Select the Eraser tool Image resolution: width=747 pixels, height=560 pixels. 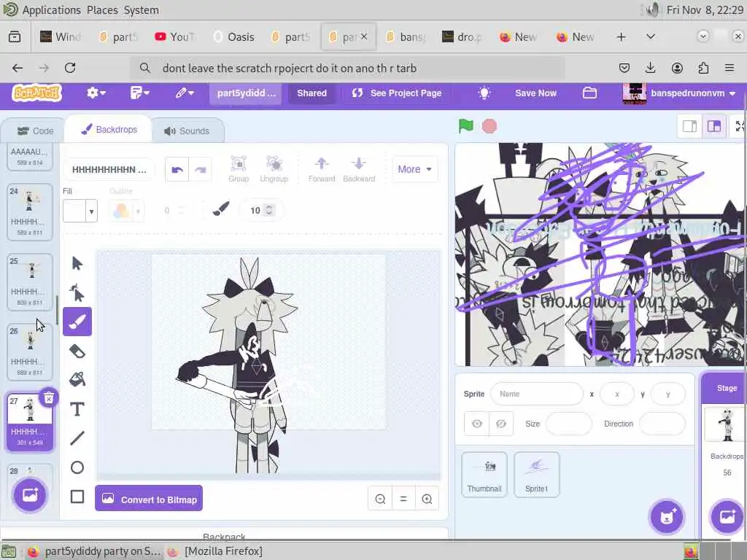[77, 351]
